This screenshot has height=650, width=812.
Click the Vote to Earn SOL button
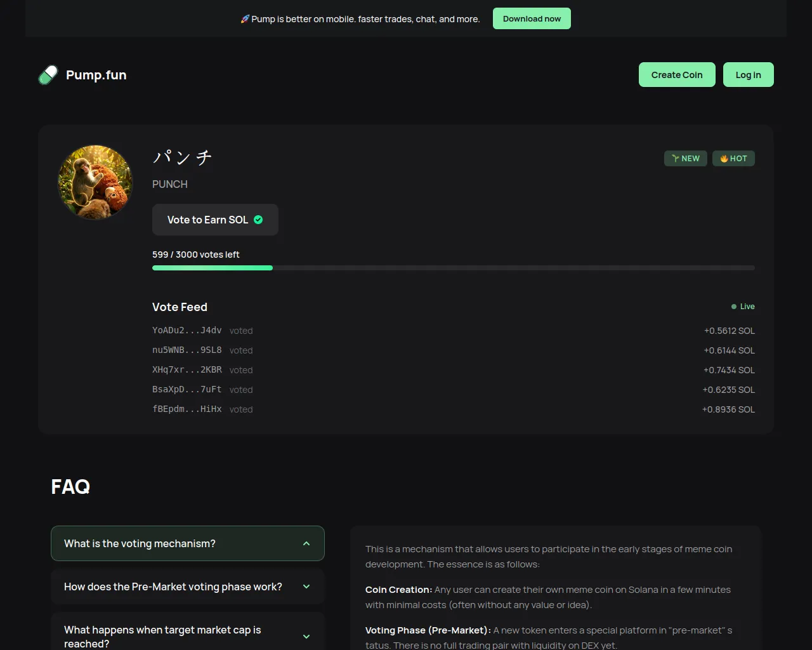coord(215,220)
